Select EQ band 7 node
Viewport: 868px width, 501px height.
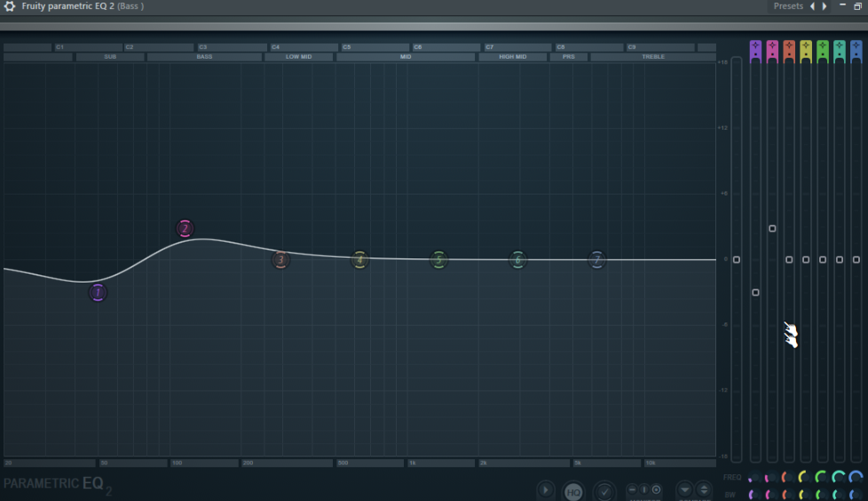597,259
